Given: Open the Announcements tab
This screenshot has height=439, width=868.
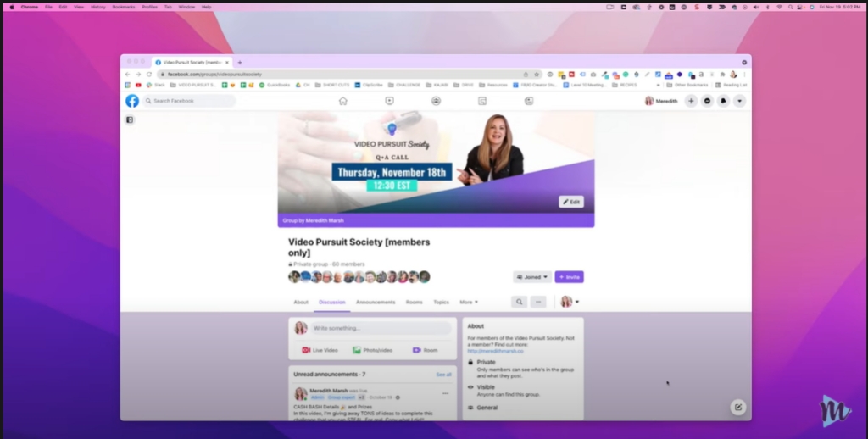Looking at the screenshot, I should [x=376, y=303].
